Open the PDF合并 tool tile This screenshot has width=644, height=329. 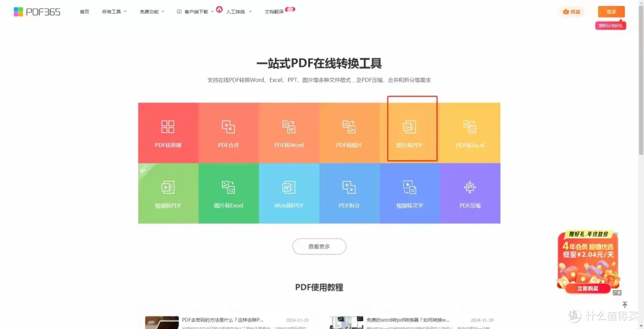coord(229,133)
